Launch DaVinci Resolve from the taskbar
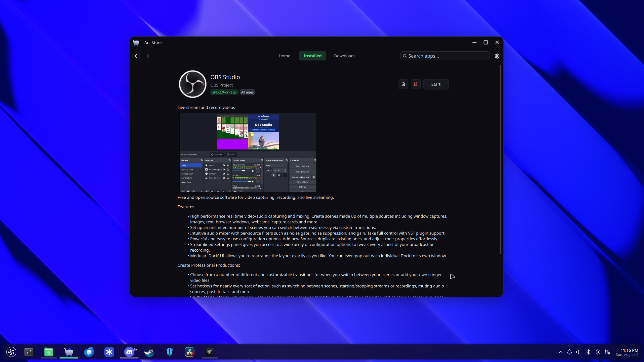 point(190,352)
